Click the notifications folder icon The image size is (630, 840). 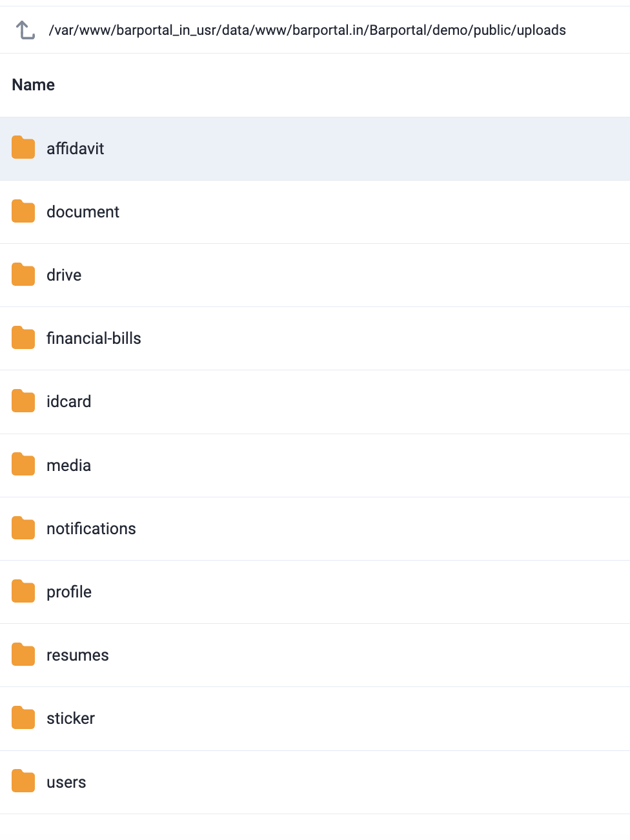[x=23, y=528]
